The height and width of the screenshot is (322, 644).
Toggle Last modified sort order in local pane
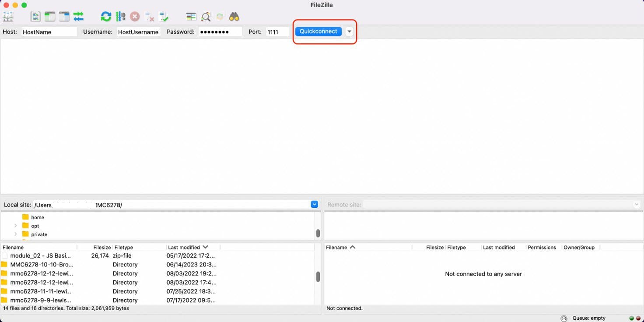[x=193, y=247]
